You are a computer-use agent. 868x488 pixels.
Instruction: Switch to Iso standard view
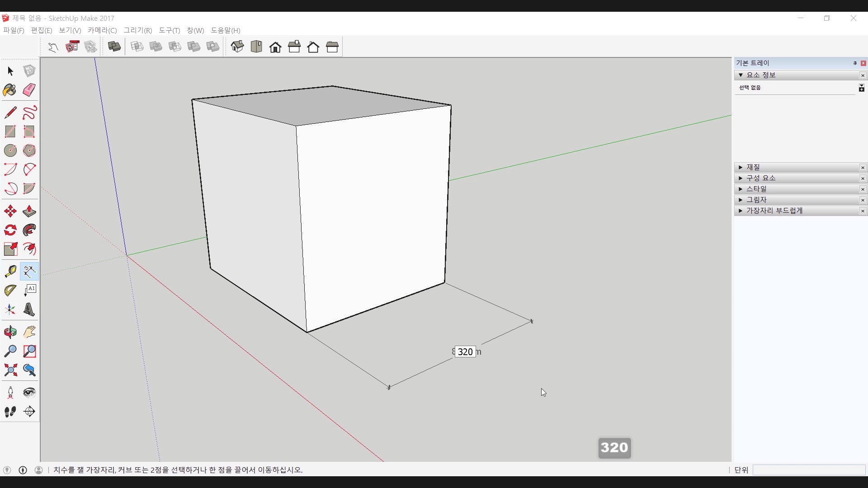point(237,47)
